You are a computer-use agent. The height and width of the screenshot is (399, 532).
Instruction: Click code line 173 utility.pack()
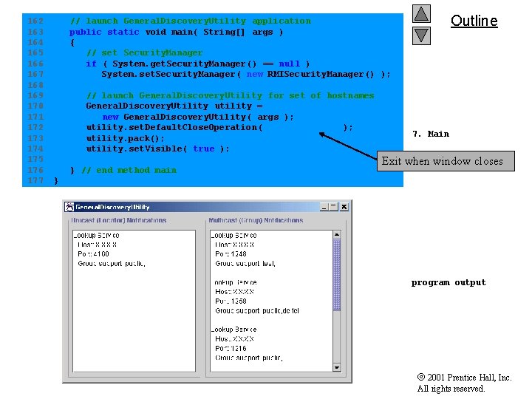tap(125, 138)
